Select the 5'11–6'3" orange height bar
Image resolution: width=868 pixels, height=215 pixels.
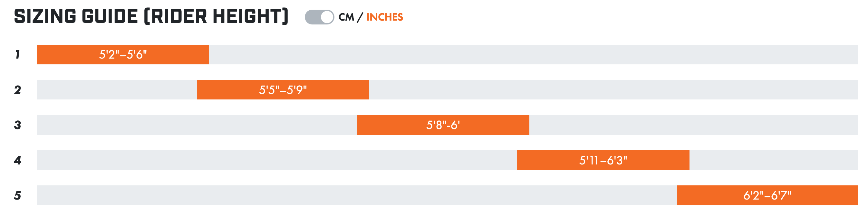[603, 161]
